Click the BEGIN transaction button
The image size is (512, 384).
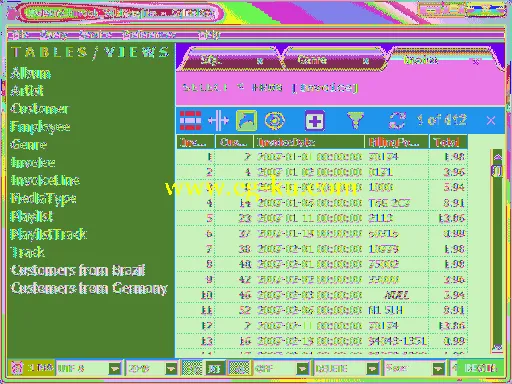pyautogui.click(x=480, y=368)
